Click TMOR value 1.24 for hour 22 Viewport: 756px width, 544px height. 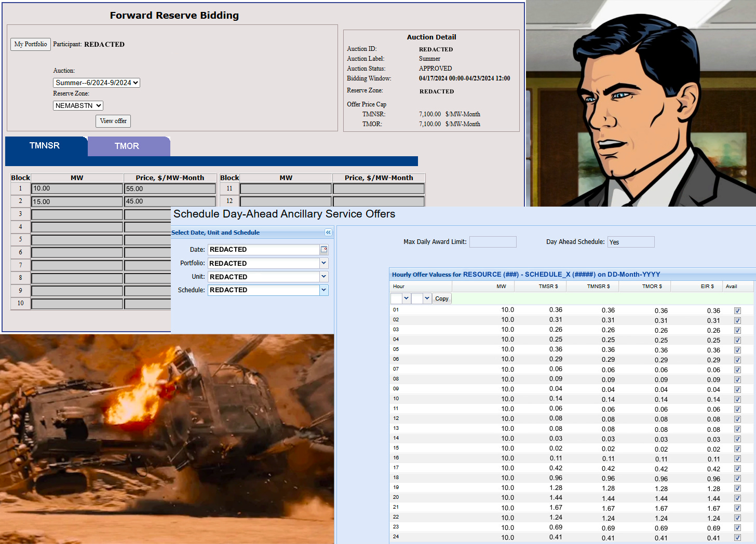coord(661,519)
